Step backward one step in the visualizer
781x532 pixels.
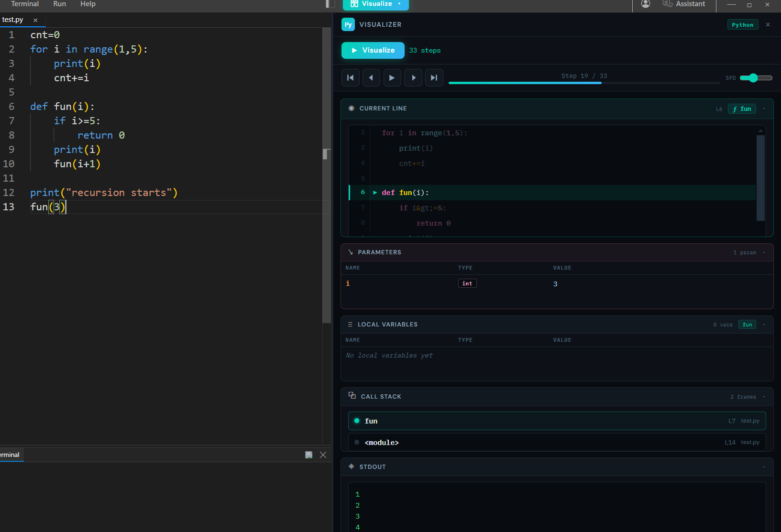point(371,77)
